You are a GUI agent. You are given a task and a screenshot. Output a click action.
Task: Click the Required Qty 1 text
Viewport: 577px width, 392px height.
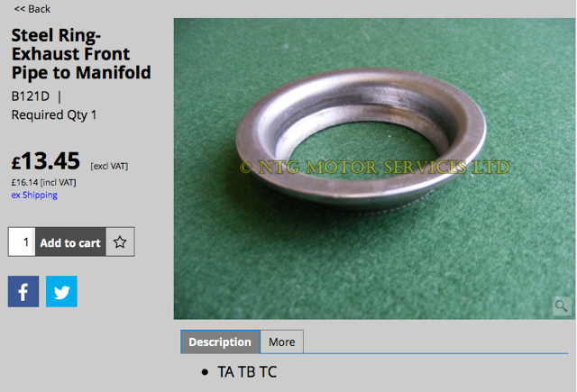pos(54,115)
